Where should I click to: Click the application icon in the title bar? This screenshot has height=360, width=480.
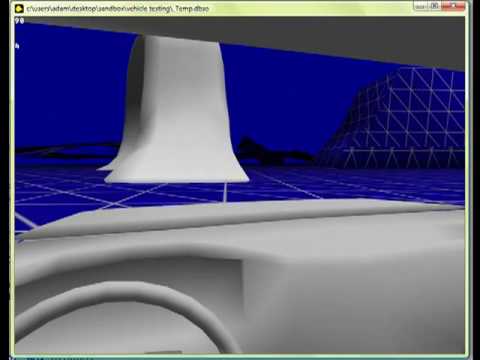point(19,8)
